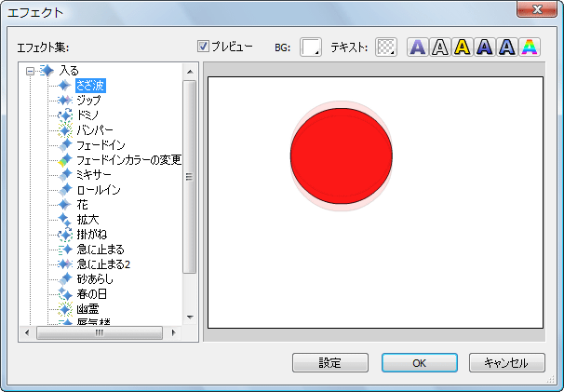Open the テキスト color picker
This screenshot has width=564, height=392.
pyautogui.click(x=386, y=47)
